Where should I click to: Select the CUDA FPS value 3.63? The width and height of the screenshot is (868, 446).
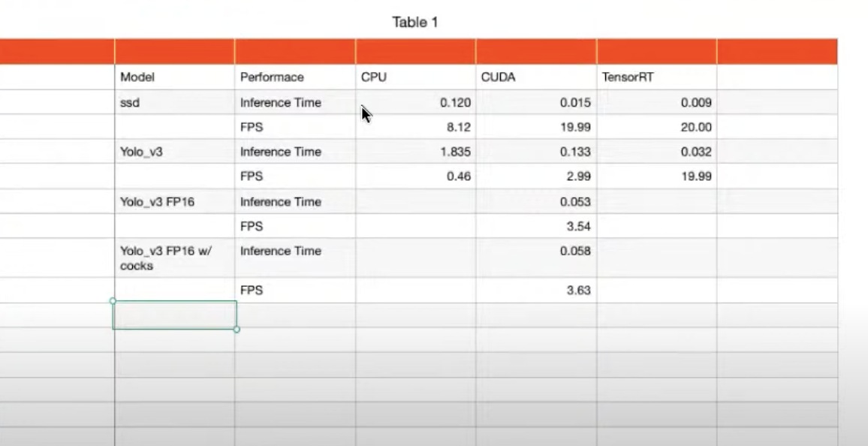point(577,291)
